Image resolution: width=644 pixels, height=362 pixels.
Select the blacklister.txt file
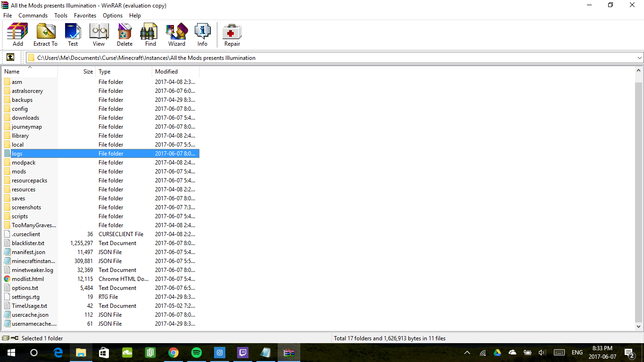pos(100,243)
